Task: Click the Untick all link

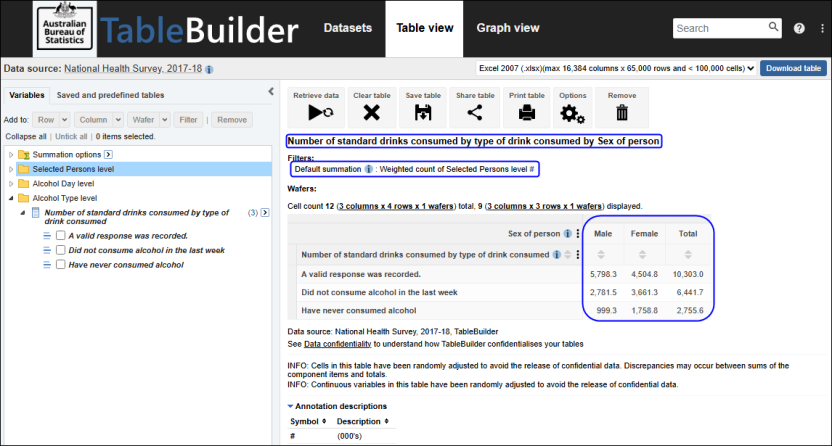Action: click(71, 137)
